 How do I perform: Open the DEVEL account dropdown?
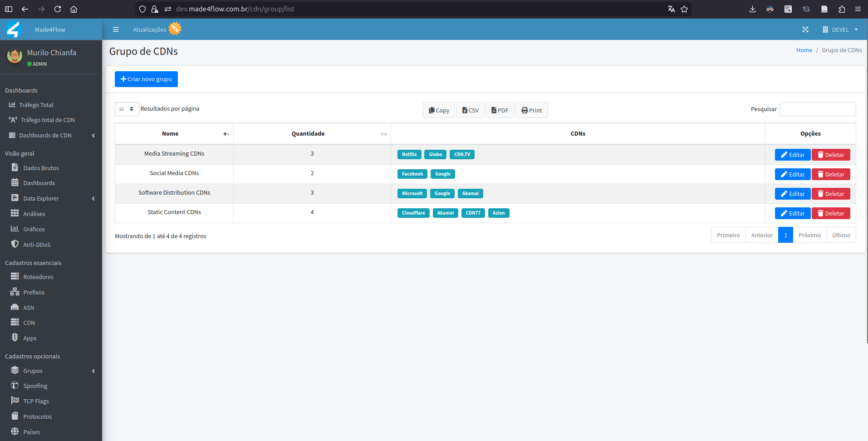click(x=840, y=29)
